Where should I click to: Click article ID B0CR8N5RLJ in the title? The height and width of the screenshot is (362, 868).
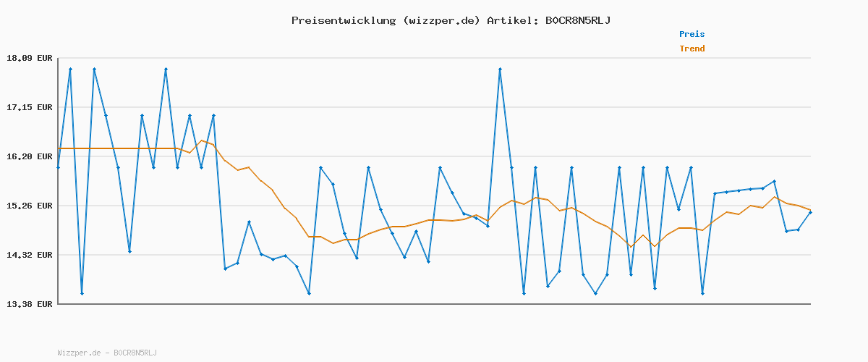pyautogui.click(x=577, y=20)
